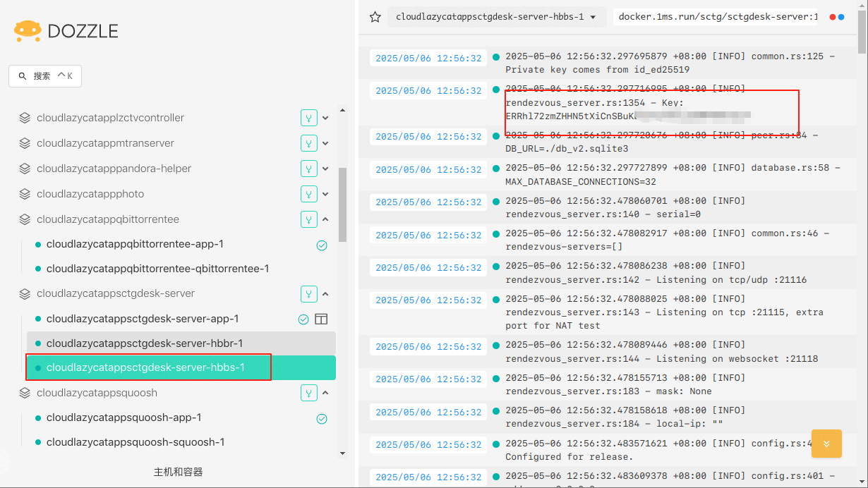Click timestamp of the local-ip log line
Viewport: 868px width, 488px height.
click(428, 413)
